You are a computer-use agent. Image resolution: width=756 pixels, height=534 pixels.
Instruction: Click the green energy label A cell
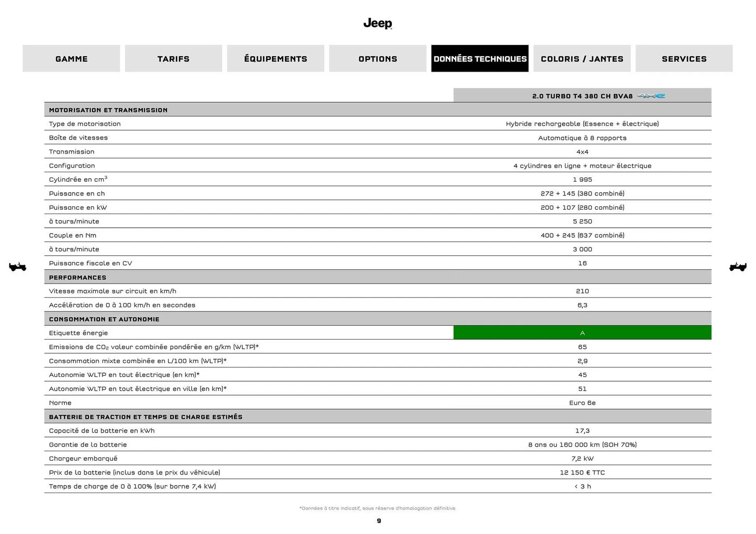(582, 333)
